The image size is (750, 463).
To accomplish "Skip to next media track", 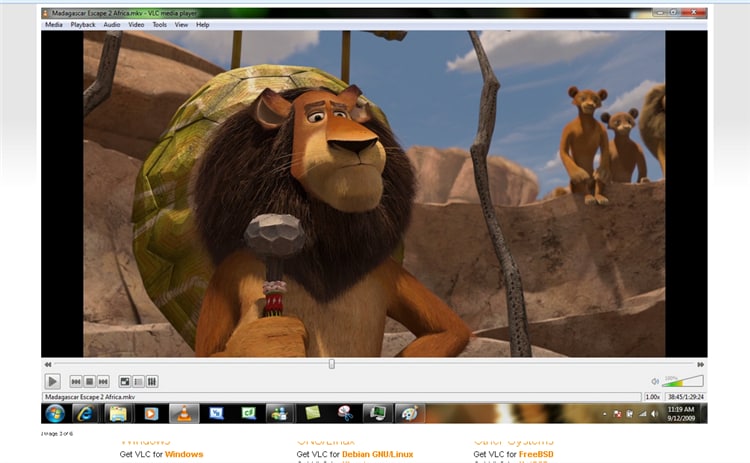I will (103, 381).
